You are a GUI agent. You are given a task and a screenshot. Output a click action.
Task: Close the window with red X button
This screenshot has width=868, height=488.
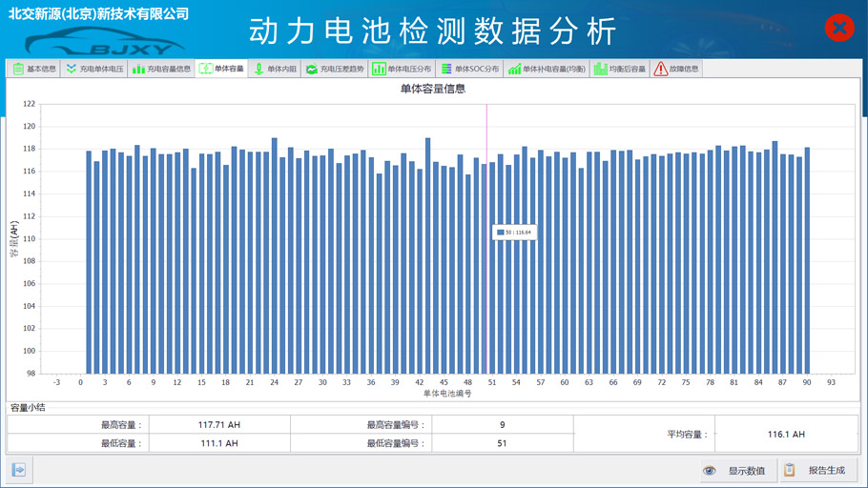pos(838,28)
